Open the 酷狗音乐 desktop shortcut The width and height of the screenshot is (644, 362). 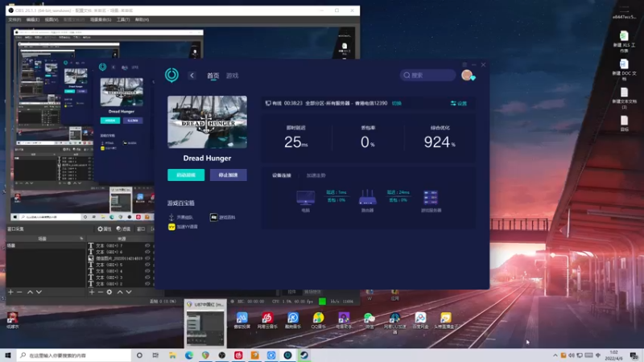point(293,320)
